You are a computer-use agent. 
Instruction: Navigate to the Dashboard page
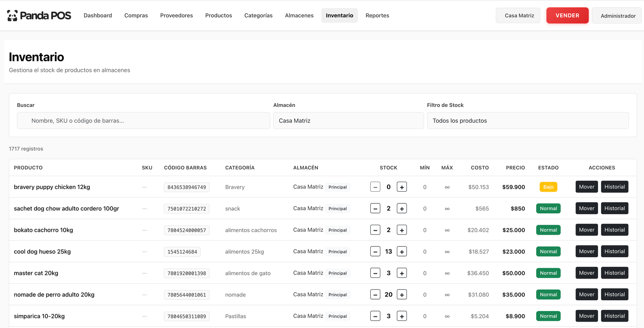point(98,16)
